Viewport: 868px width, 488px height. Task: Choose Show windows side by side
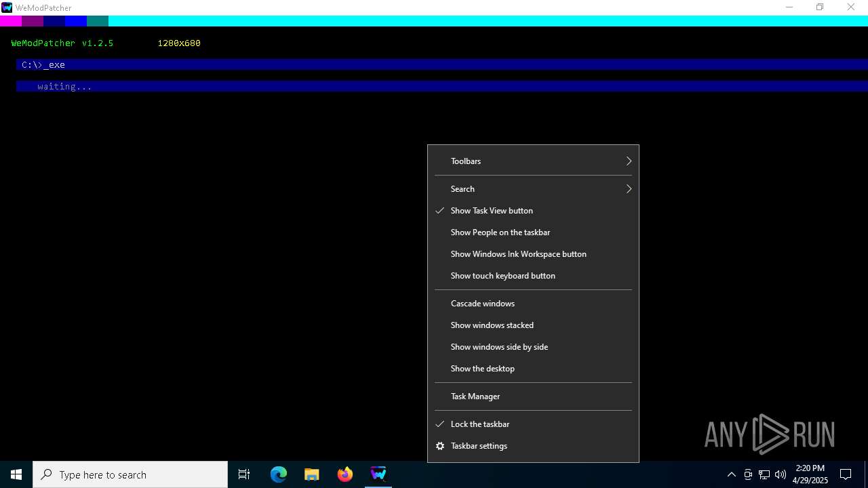click(533, 347)
